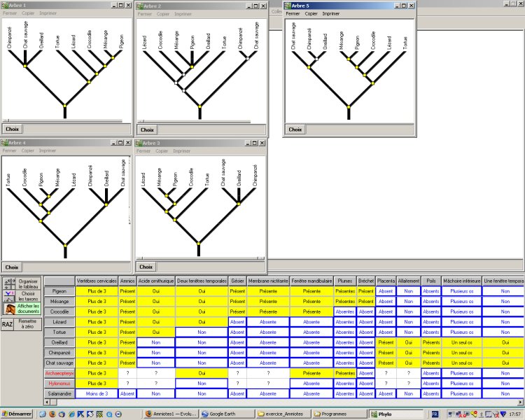Image resolution: width=525 pixels, height=420 pixels.
Task: Click the Démarrer start button
Action: coord(17,414)
